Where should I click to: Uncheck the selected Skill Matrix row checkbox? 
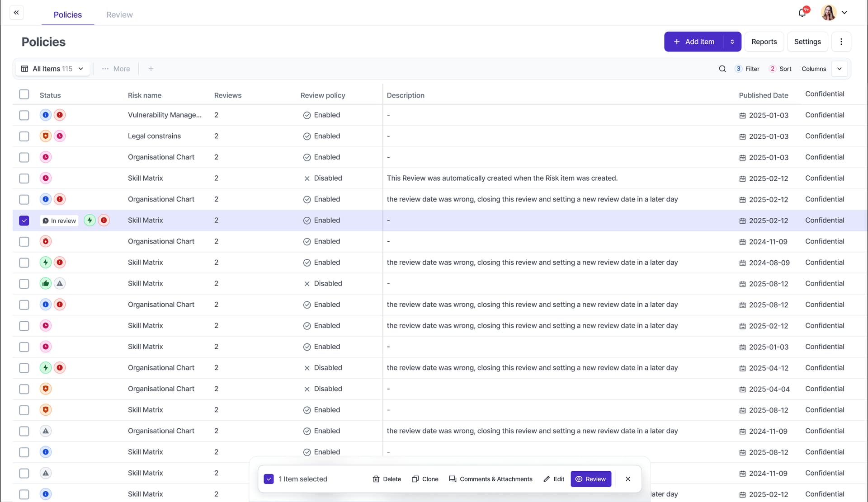pyautogui.click(x=24, y=221)
